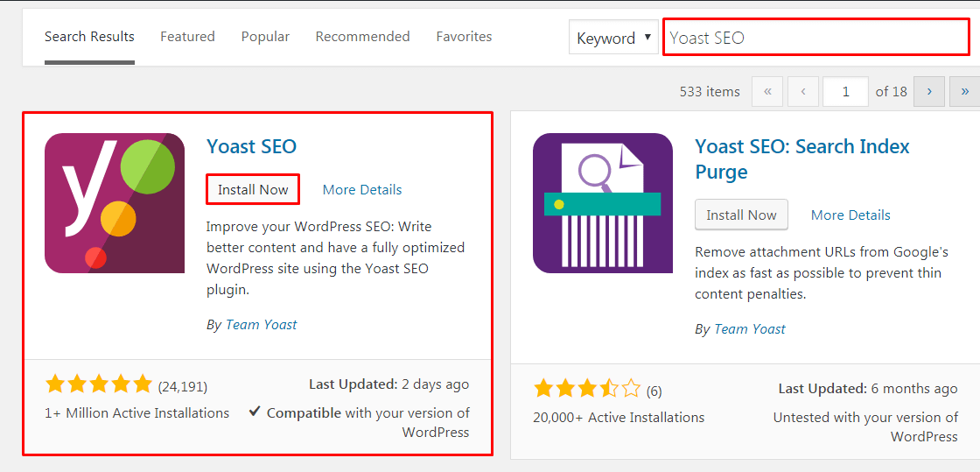Image resolution: width=980 pixels, height=472 pixels.
Task: Install the Yoast SEO plugin now
Action: pos(253,189)
